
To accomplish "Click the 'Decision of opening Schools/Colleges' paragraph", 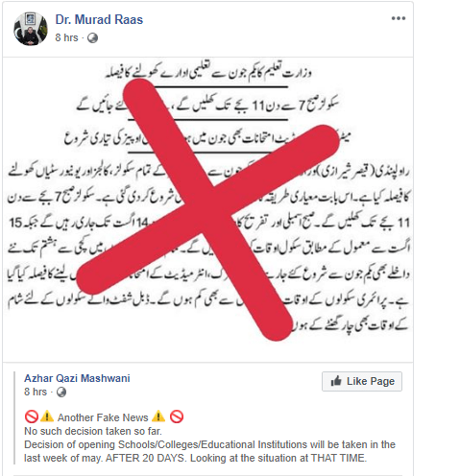I will (209, 451).
